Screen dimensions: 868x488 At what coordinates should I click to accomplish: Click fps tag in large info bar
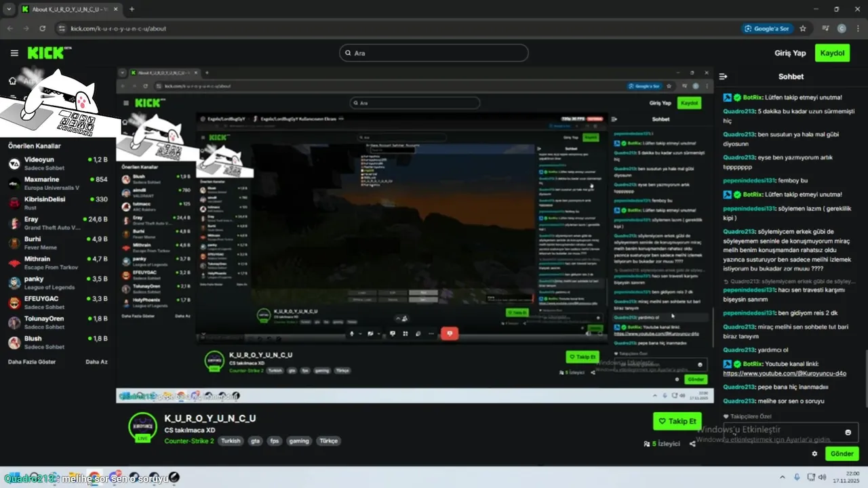click(275, 441)
